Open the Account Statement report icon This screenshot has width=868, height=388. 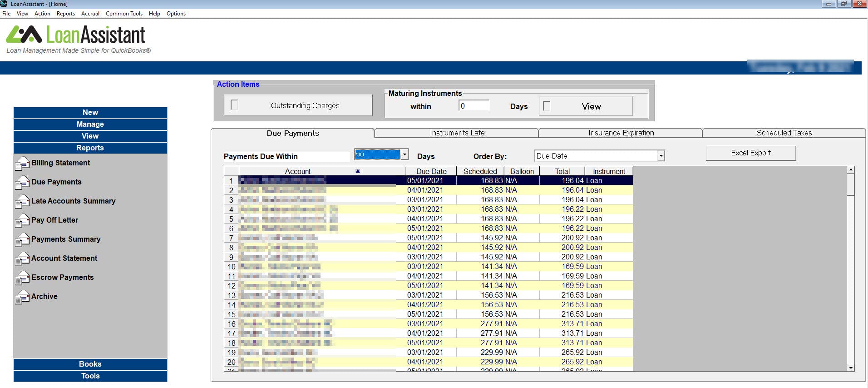tap(22, 259)
